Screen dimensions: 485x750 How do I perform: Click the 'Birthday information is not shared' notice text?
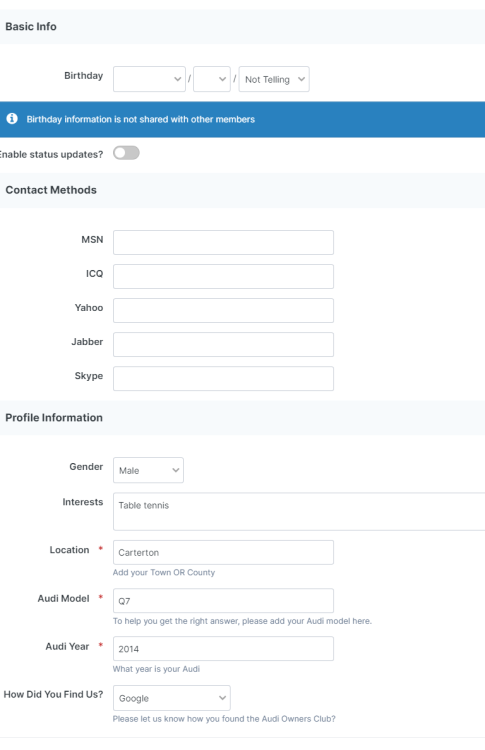click(141, 119)
